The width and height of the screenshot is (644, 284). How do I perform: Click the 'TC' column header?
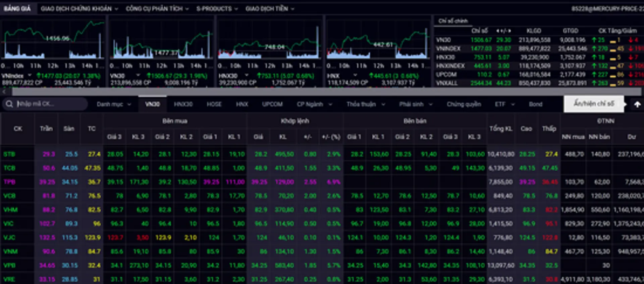(x=92, y=129)
